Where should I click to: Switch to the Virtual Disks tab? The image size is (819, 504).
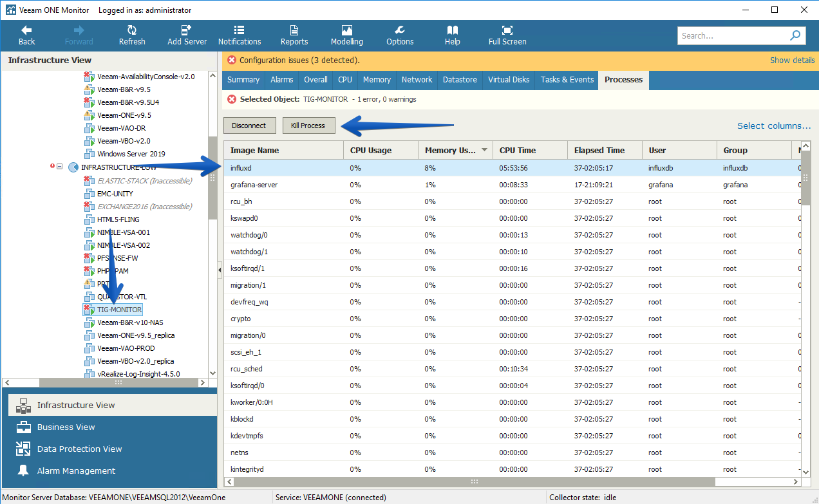click(x=509, y=80)
